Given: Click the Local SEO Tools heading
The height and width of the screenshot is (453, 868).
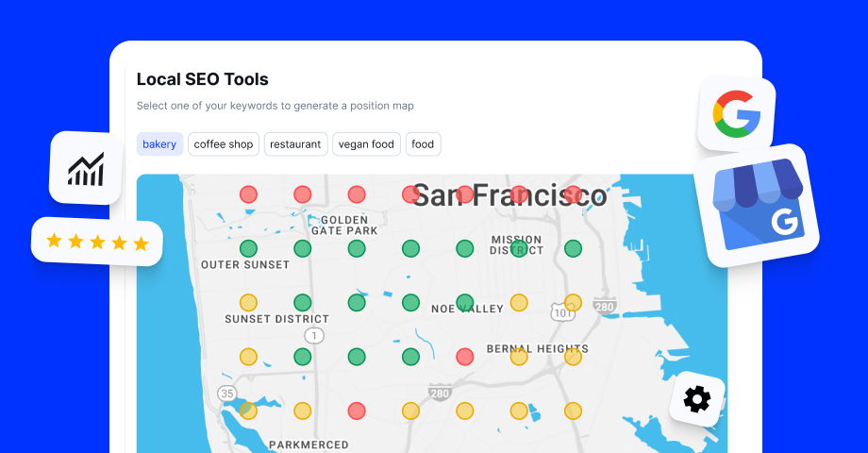Looking at the screenshot, I should click(x=203, y=79).
